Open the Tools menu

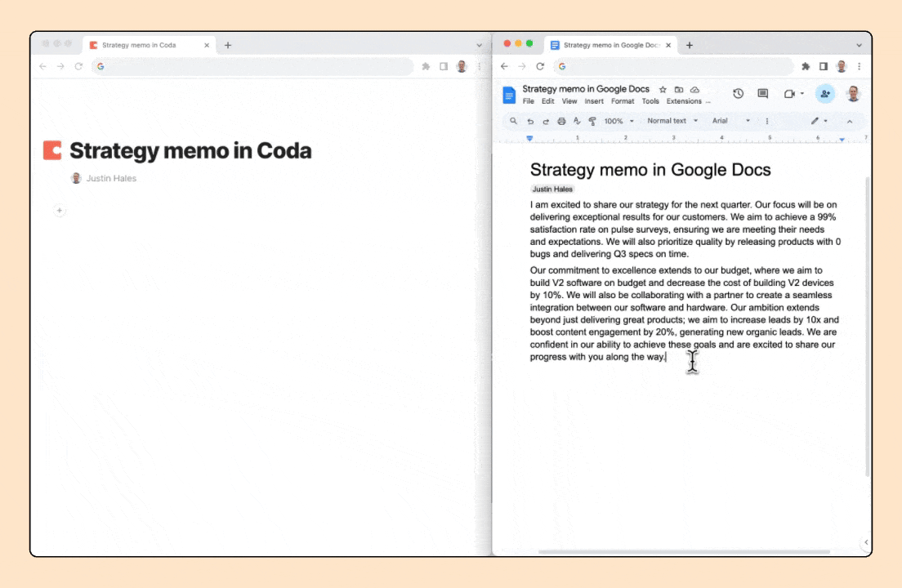[x=650, y=101]
